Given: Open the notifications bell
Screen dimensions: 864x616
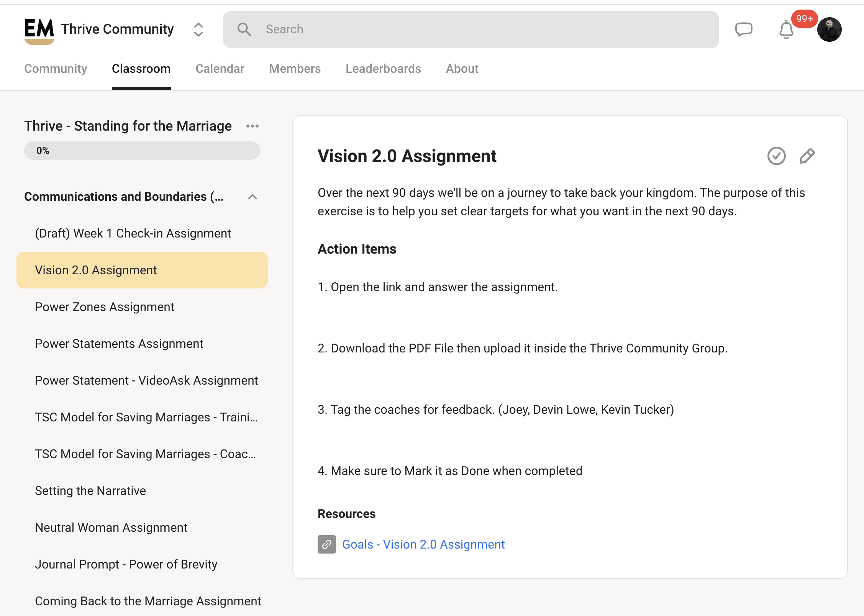Looking at the screenshot, I should click(786, 30).
